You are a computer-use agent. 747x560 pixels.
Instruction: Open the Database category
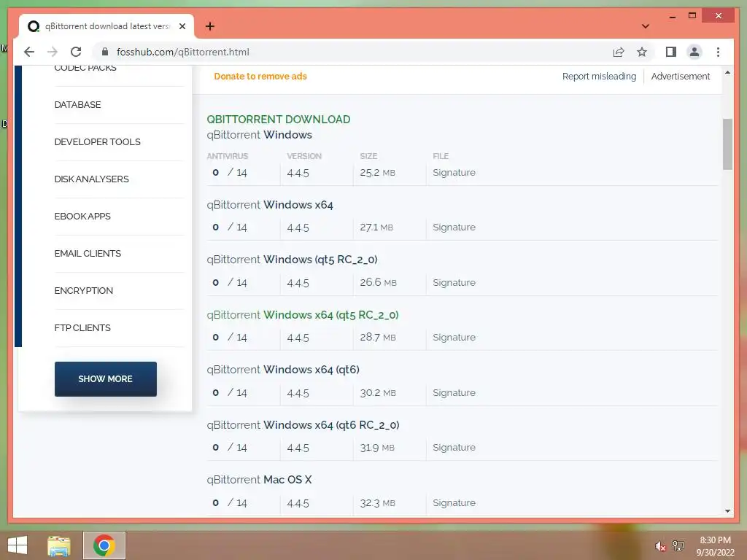[77, 105]
